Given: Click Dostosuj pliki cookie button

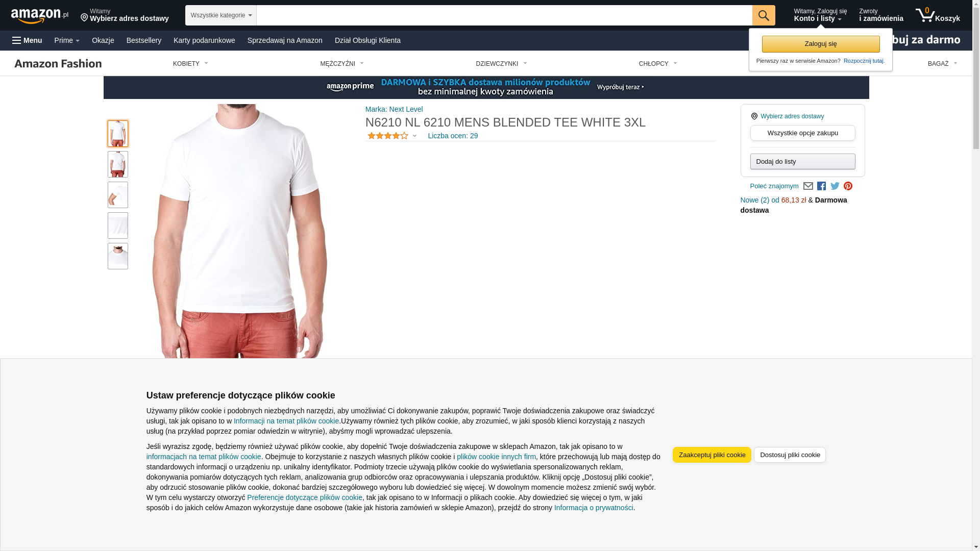Looking at the screenshot, I should tap(790, 455).
